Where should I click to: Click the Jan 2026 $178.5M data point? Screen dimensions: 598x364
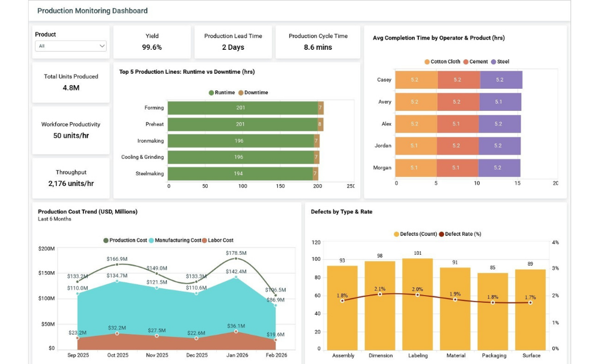pyautogui.click(x=236, y=258)
